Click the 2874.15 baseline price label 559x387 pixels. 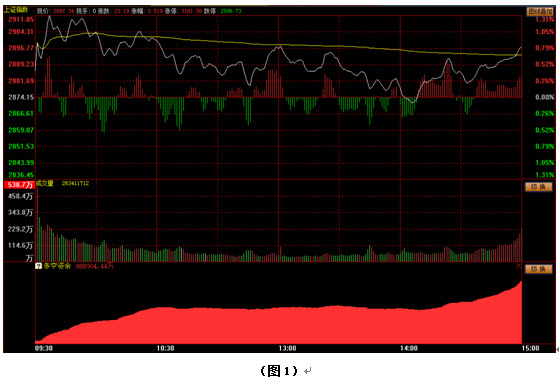pos(21,97)
